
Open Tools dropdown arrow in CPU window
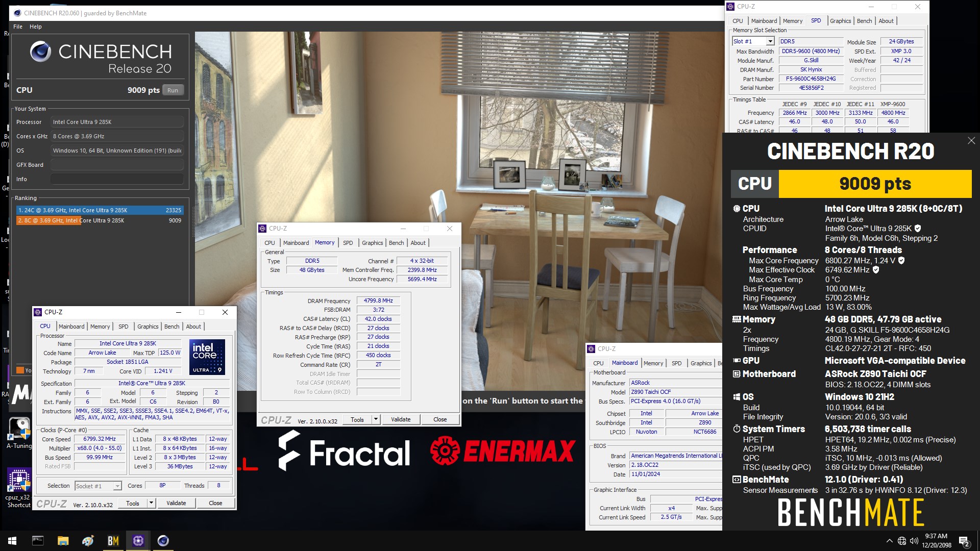151,503
